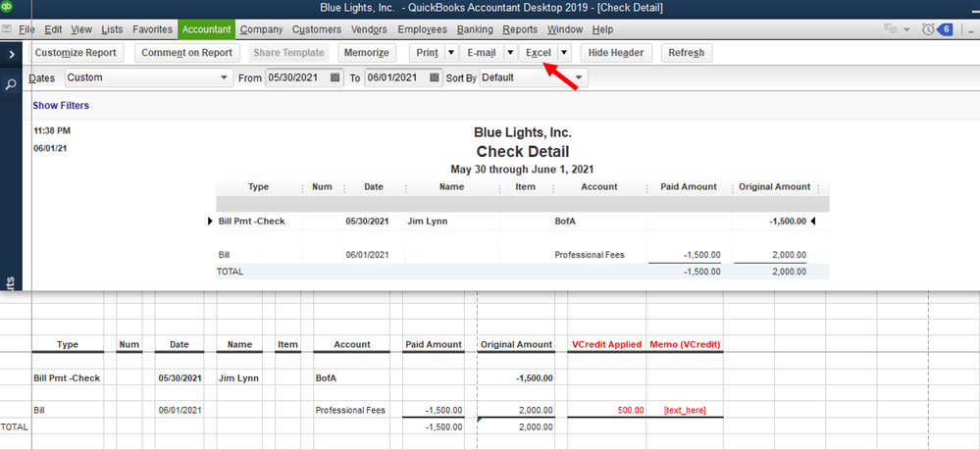Click the window control icon left of File
Screen dimensions: 980x450
point(7,28)
